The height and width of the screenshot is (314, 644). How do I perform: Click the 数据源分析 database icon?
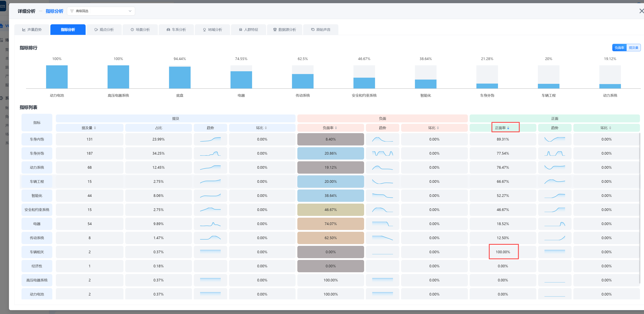click(x=275, y=30)
